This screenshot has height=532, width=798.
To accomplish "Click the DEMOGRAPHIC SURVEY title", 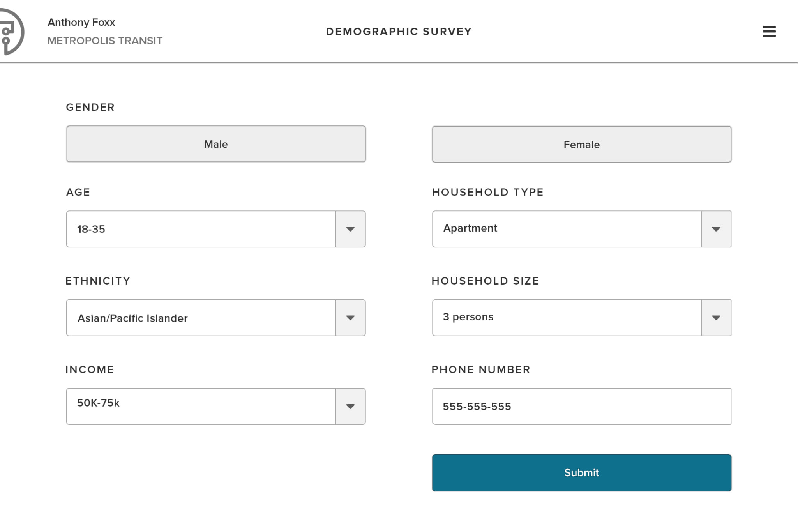I will tap(399, 32).
